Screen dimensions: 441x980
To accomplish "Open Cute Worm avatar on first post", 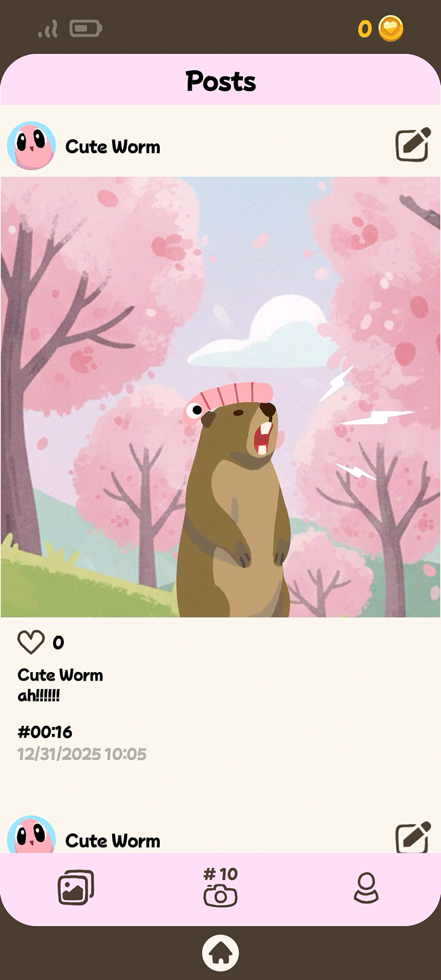I will tap(31, 146).
